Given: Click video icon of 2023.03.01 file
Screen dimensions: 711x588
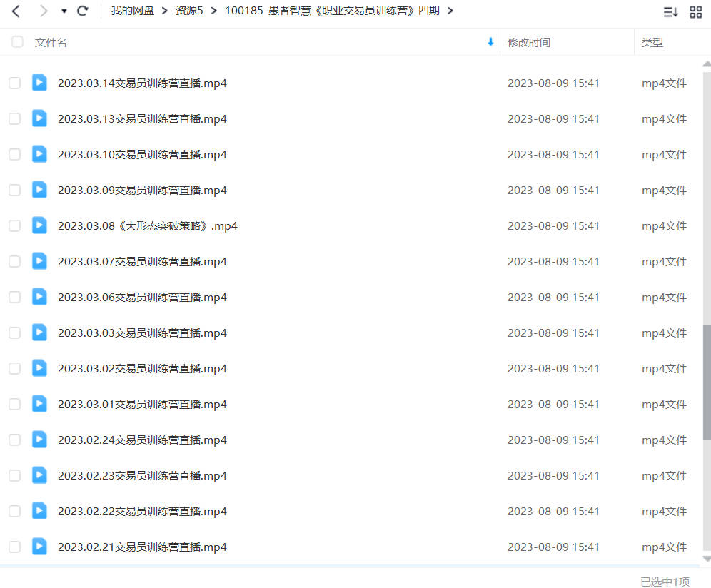Looking at the screenshot, I should (x=39, y=403).
